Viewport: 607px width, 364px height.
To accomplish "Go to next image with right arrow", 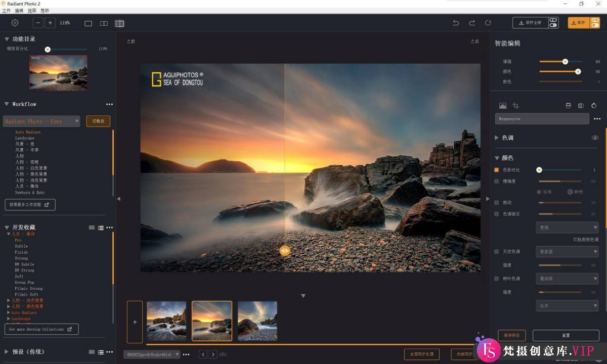I will (213, 354).
